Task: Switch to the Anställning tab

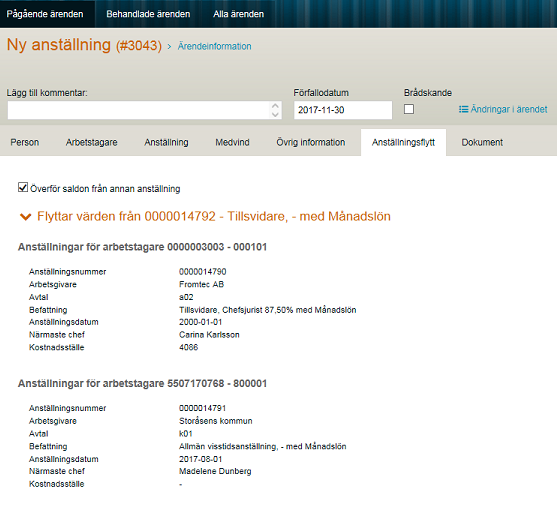Action: (166, 142)
